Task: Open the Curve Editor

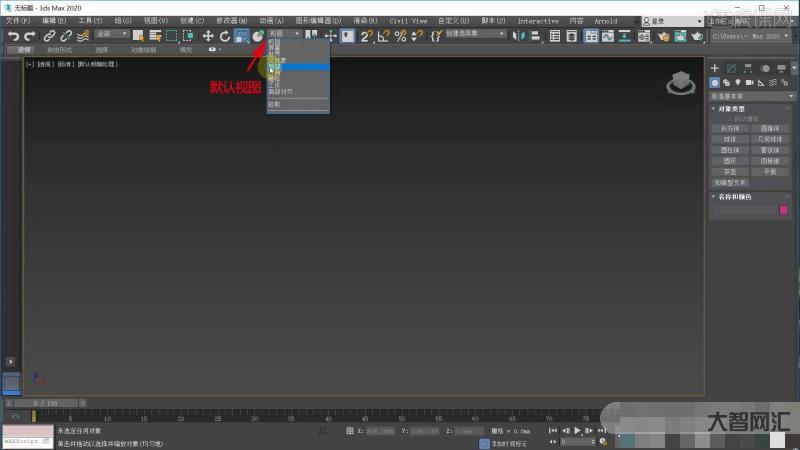Action: click(x=608, y=36)
